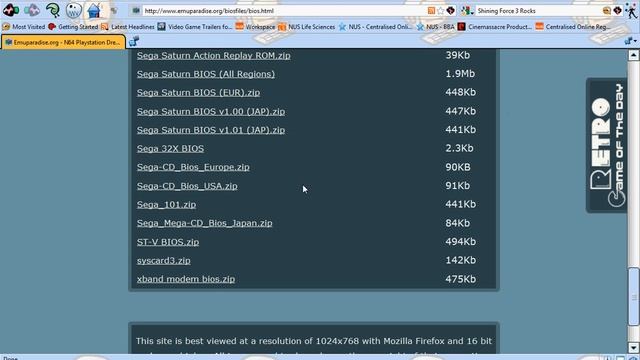Click the 39Kb size value
Viewport: 640px width, 360px height.
(x=458, y=55)
